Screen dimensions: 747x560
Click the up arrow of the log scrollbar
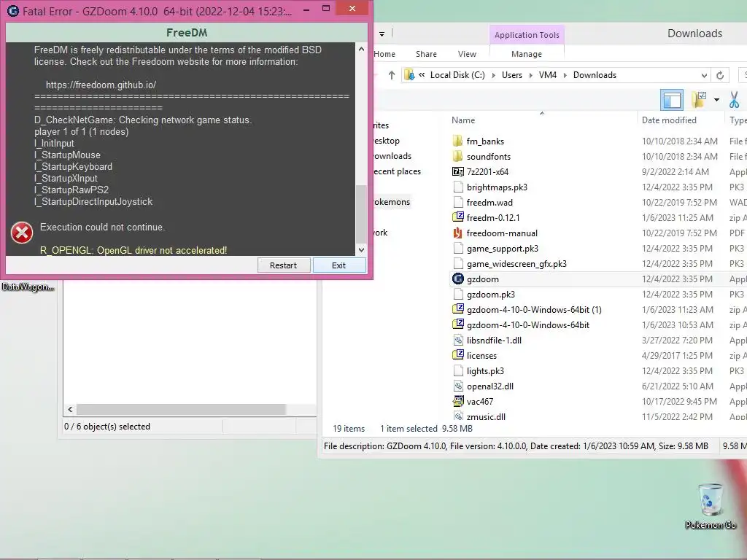[361, 49]
